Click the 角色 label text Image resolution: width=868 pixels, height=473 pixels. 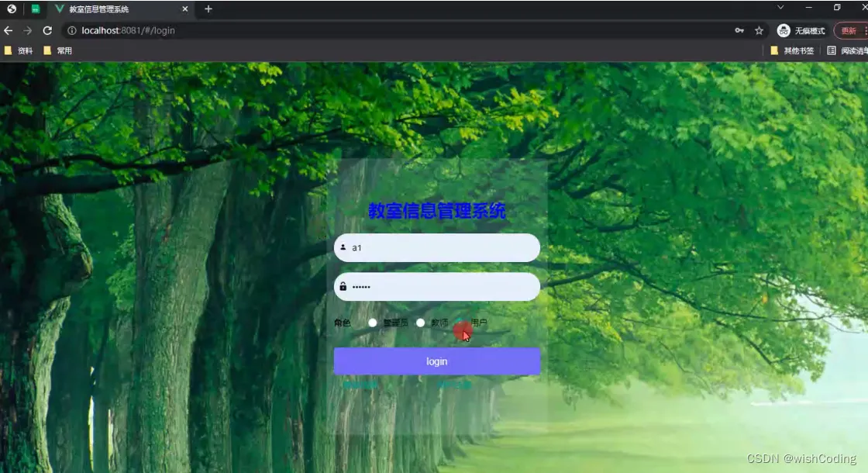pyautogui.click(x=342, y=323)
